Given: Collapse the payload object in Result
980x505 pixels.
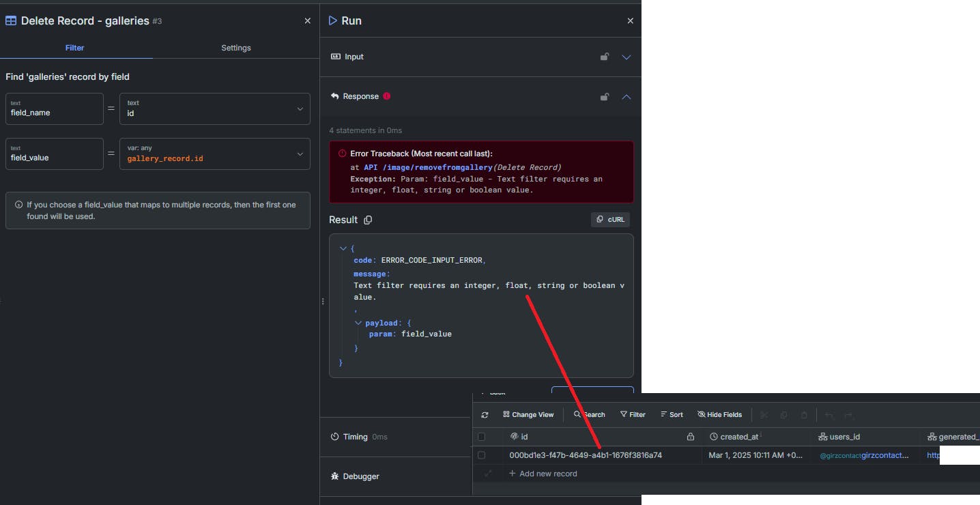Looking at the screenshot, I should (x=358, y=323).
